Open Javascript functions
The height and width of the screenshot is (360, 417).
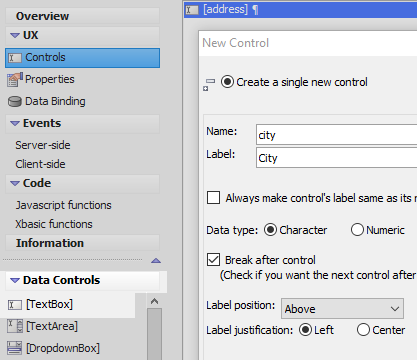pyautogui.click(x=63, y=205)
